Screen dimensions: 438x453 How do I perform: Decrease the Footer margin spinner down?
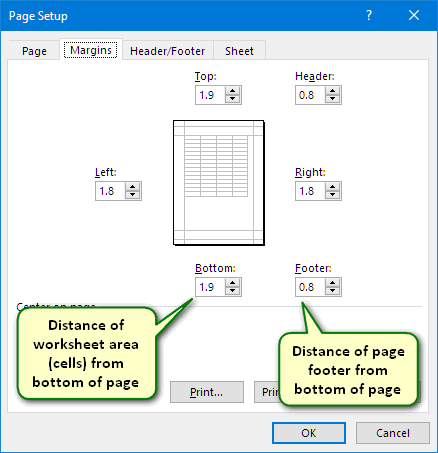point(332,291)
